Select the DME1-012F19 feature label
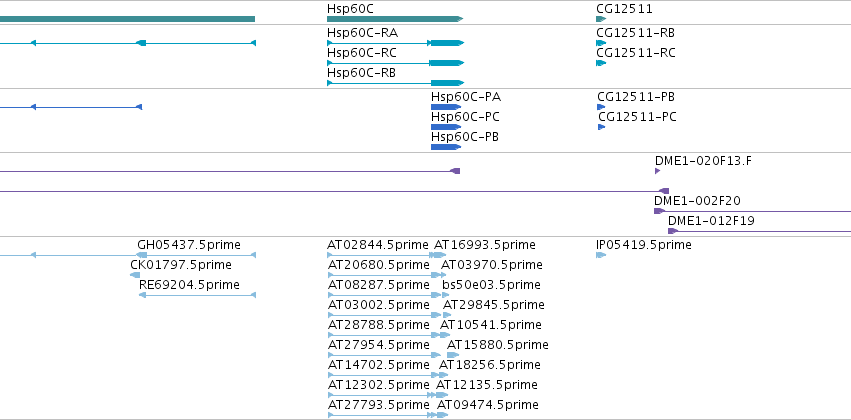 711,221
